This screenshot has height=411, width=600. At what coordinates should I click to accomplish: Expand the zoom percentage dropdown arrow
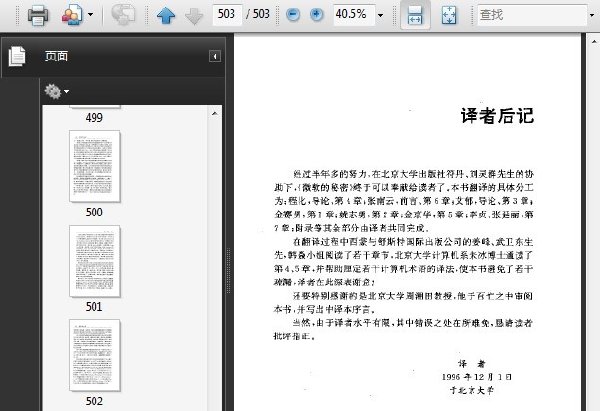(380, 15)
